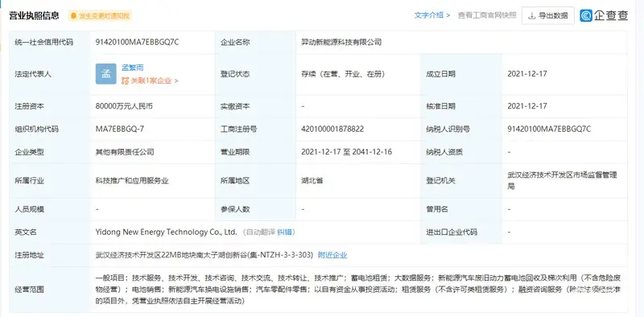Open 文字介绍 link

click(432, 15)
